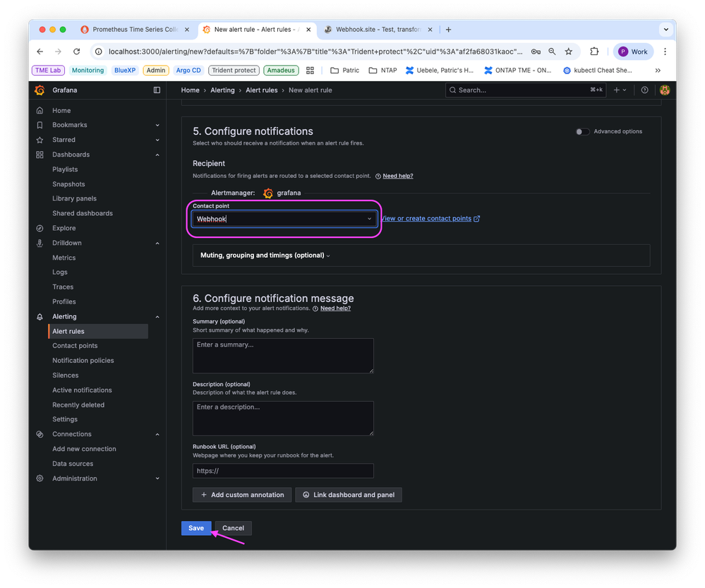Open Explore via the compass icon
The height and width of the screenshot is (588, 705).
39,228
